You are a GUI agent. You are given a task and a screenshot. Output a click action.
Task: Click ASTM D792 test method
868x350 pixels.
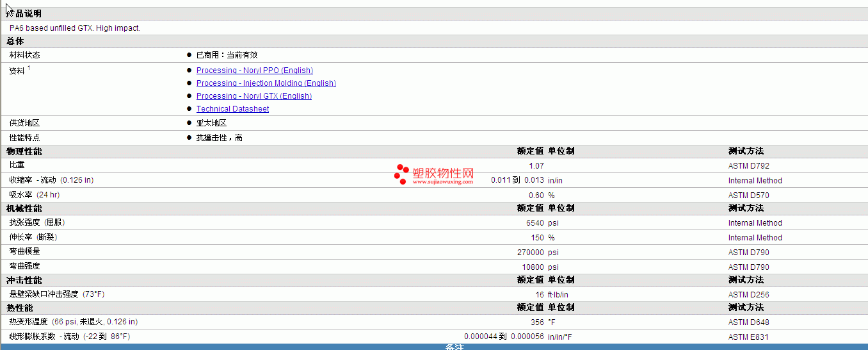pos(749,166)
